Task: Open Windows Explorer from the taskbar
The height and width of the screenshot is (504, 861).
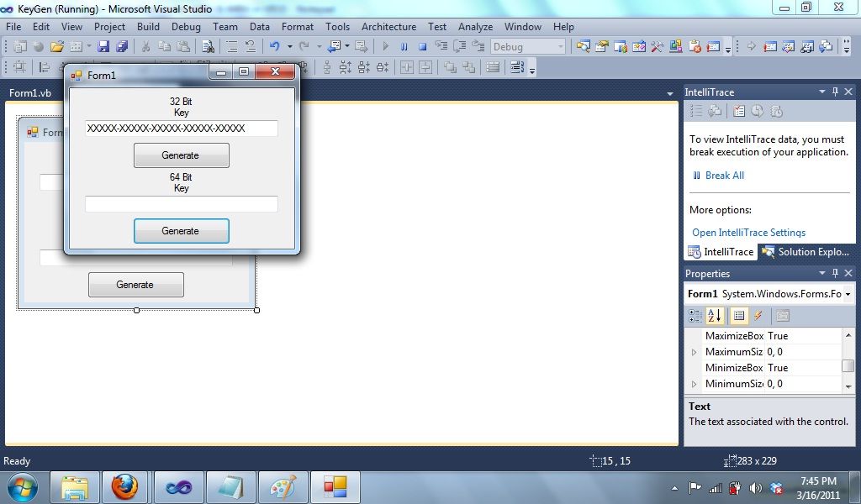Action: [x=75, y=487]
